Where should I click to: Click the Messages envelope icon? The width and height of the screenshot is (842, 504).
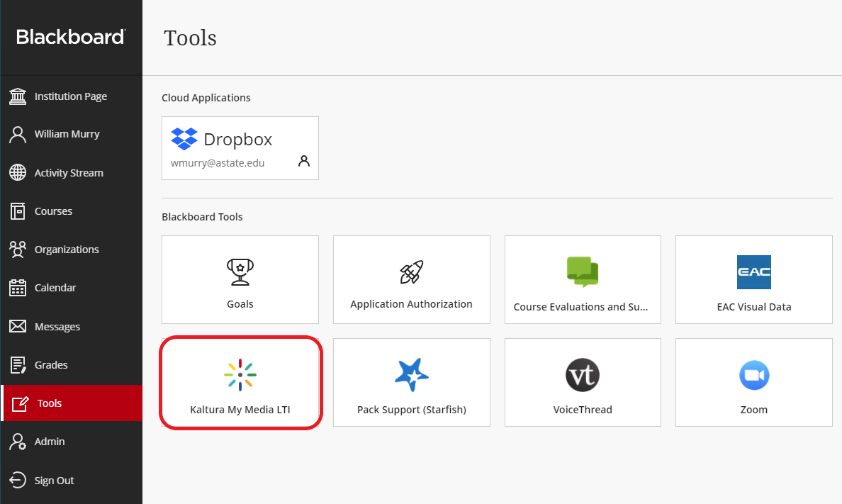[x=18, y=326]
